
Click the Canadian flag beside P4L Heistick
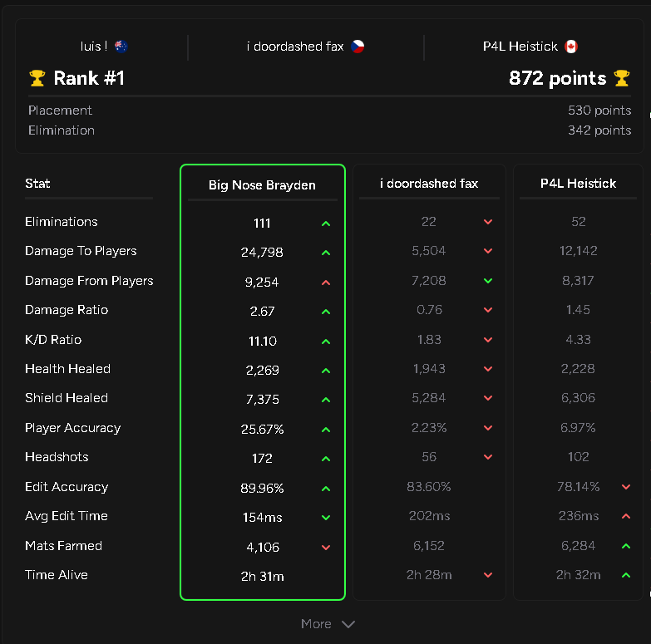pyautogui.click(x=571, y=46)
